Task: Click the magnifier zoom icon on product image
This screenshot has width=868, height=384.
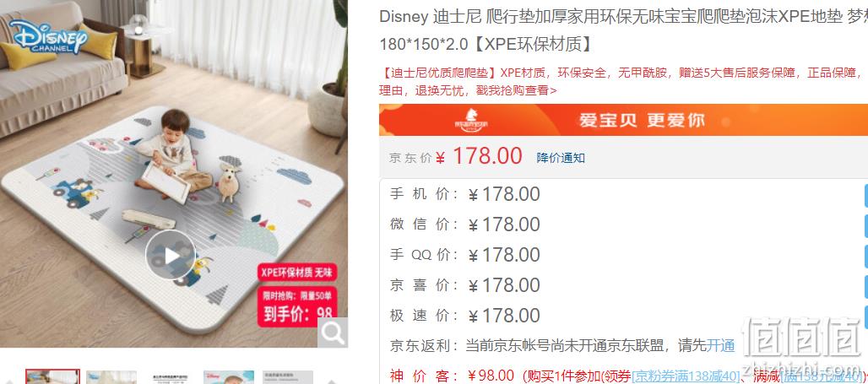Action: (333, 333)
